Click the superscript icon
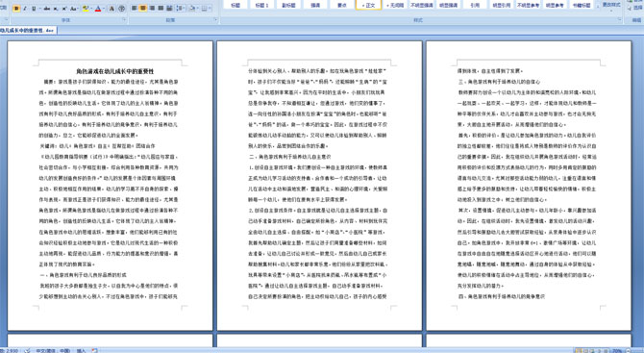This screenshot has width=644, height=353. (64, 9)
